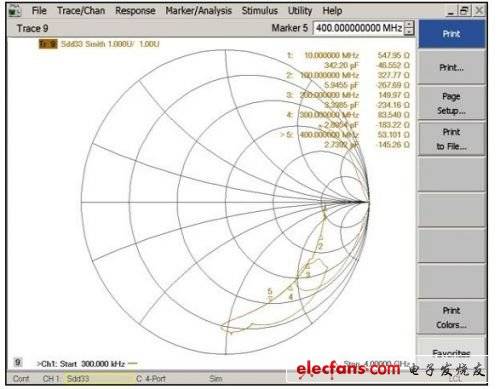Viewport: 500px width, 389px height.
Task: Decrease marker frequency with the down stepper arrow
Action: click(x=409, y=31)
